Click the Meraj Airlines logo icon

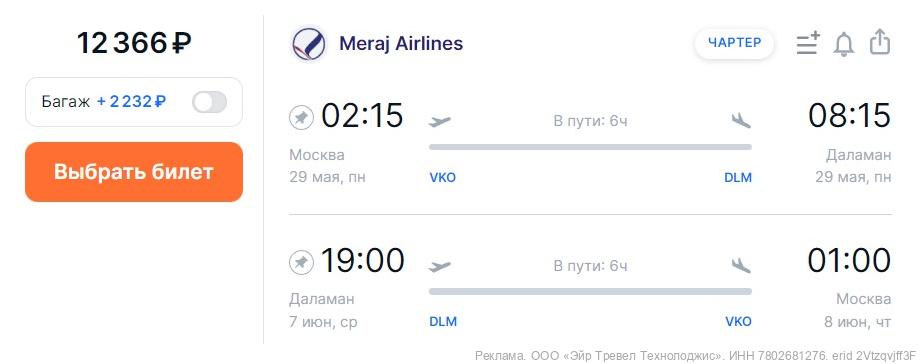pyautogui.click(x=308, y=44)
